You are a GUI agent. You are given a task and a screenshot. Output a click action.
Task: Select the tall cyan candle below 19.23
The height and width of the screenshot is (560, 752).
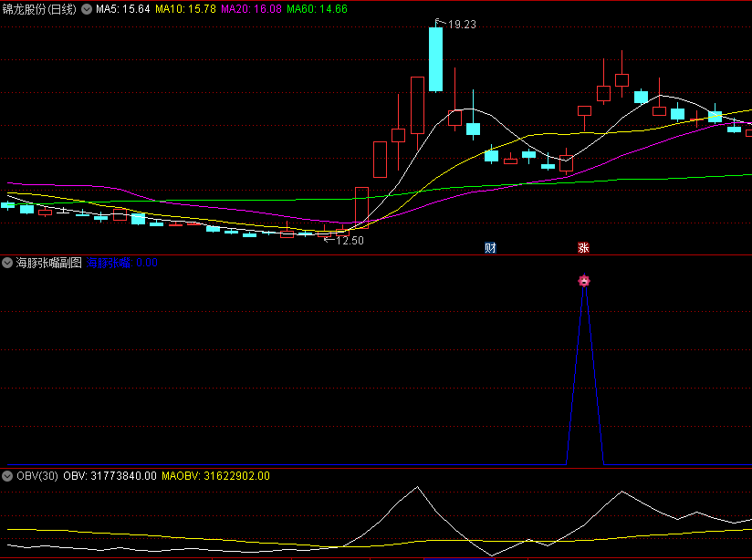click(x=435, y=58)
